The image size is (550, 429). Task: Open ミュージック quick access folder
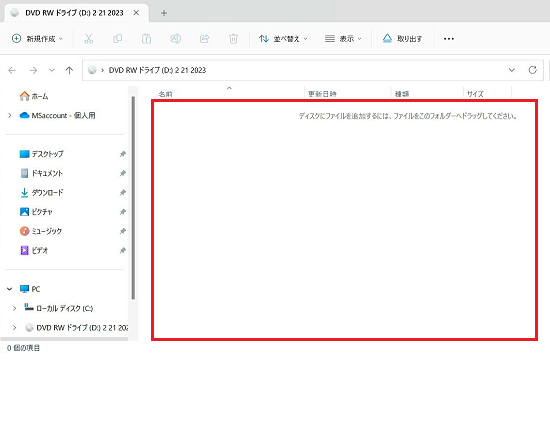(x=41, y=231)
